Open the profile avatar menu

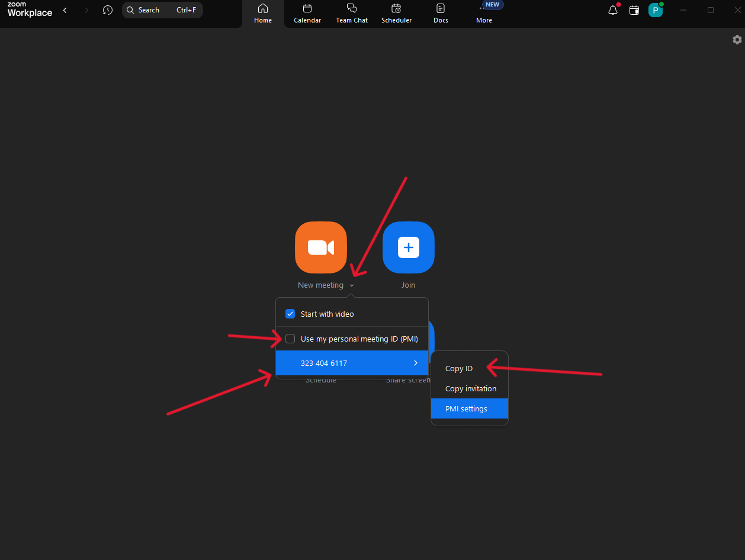click(656, 10)
